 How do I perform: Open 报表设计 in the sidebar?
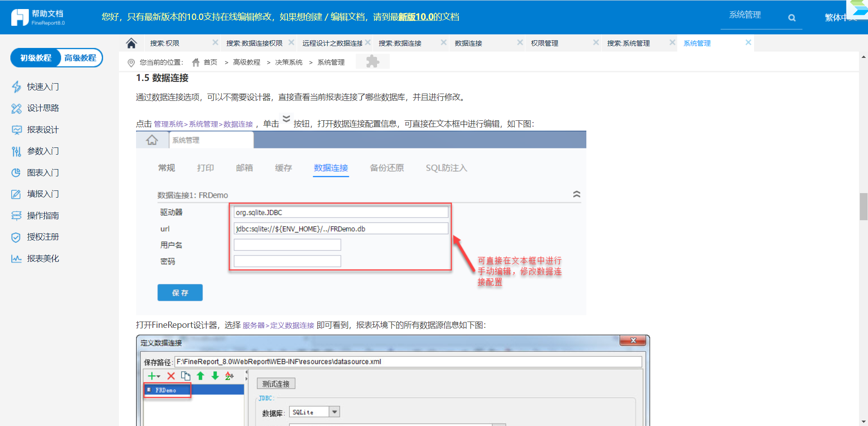coord(43,130)
